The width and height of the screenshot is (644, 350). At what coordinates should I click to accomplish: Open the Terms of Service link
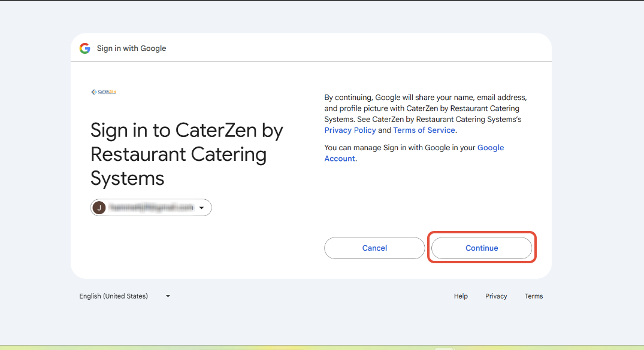(x=424, y=130)
